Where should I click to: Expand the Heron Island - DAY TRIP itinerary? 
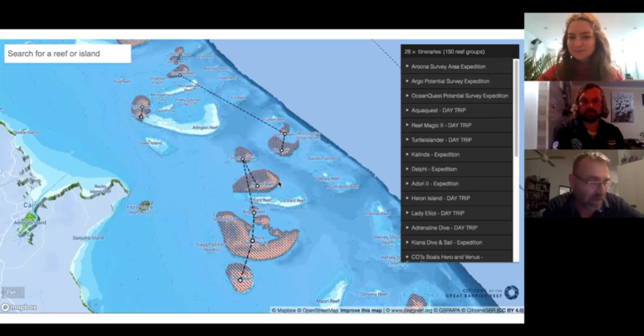[458, 198]
